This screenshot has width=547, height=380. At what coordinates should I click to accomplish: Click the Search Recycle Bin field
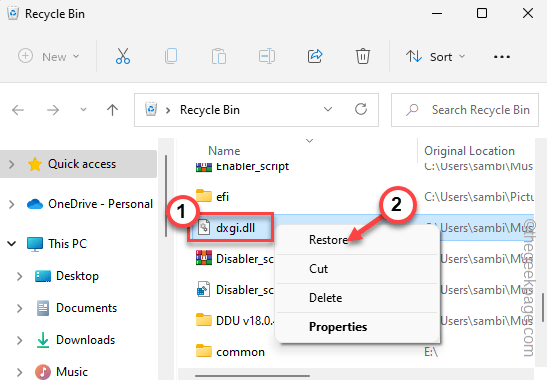465,110
